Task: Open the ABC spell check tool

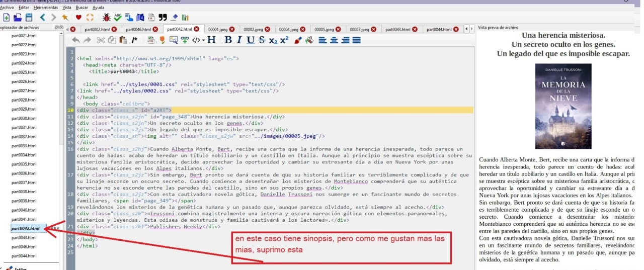Action: coord(117,18)
